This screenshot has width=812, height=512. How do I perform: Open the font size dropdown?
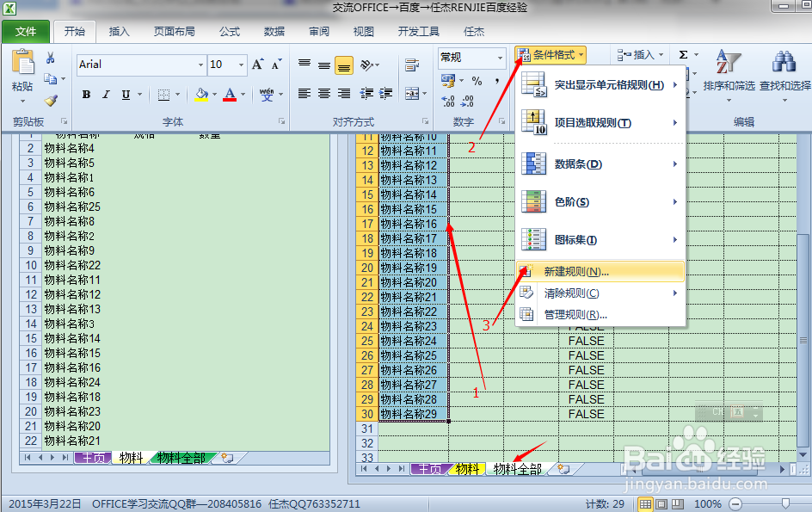click(x=241, y=65)
